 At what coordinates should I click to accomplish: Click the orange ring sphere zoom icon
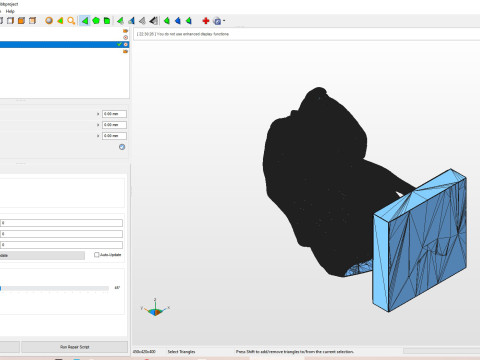point(49,21)
